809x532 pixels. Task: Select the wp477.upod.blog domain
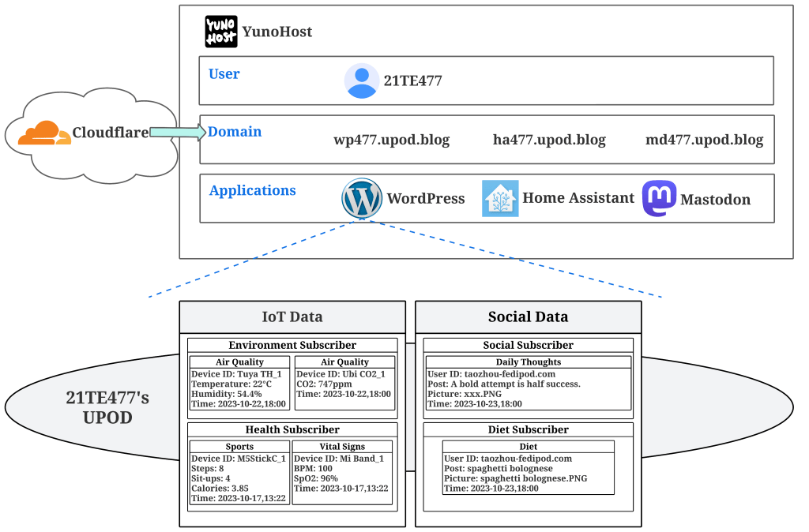[x=391, y=140]
